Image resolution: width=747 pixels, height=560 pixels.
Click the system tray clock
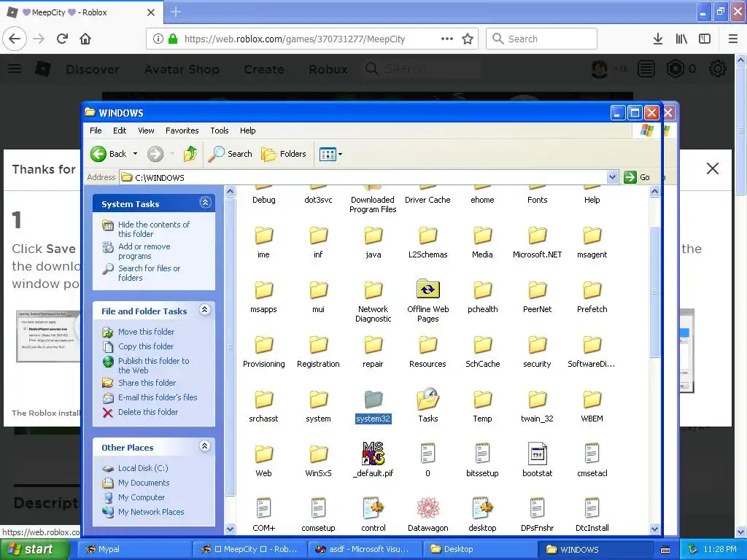coord(719,549)
